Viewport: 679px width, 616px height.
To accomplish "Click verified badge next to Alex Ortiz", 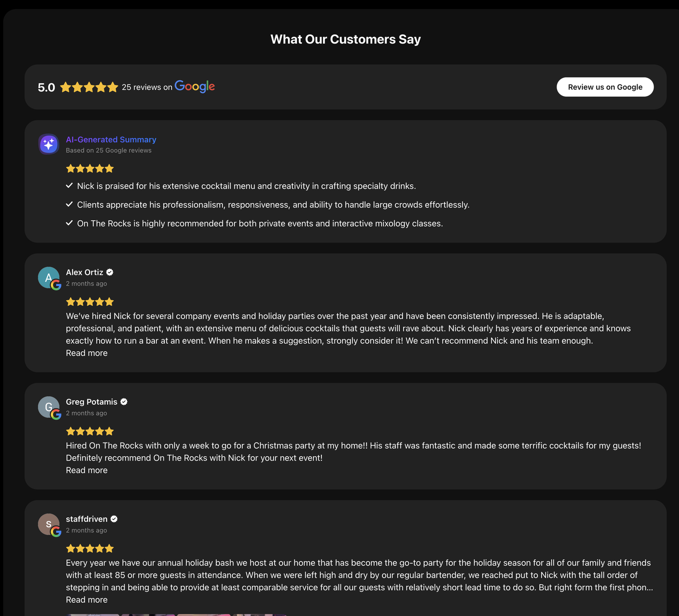I will point(110,272).
